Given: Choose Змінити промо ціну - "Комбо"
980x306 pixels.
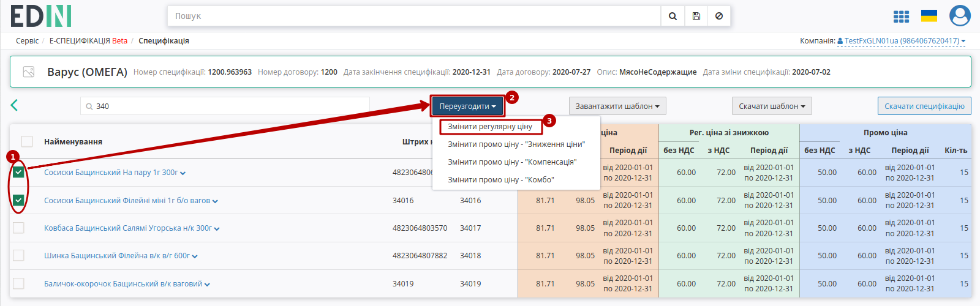Looking at the screenshot, I should [x=501, y=180].
